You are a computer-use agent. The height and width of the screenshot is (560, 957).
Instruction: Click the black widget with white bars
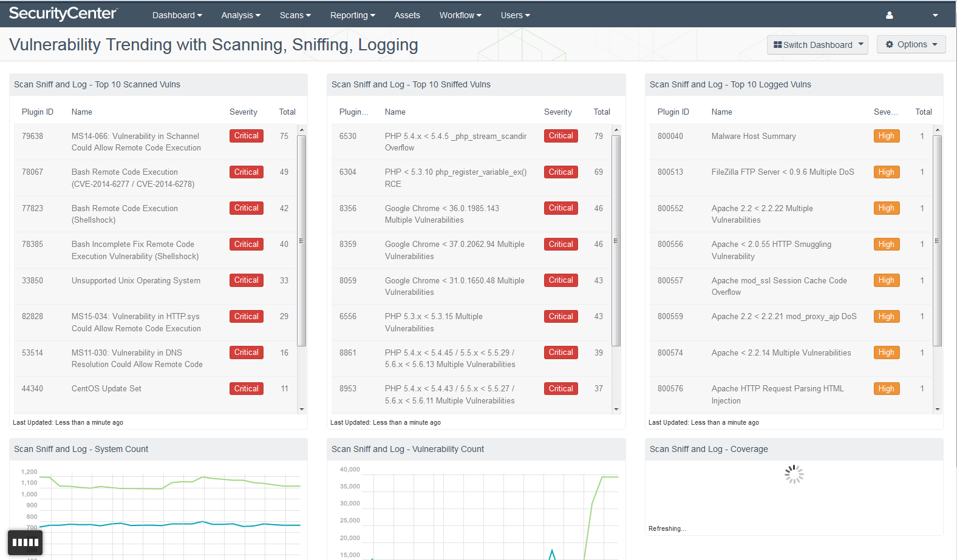click(x=25, y=542)
